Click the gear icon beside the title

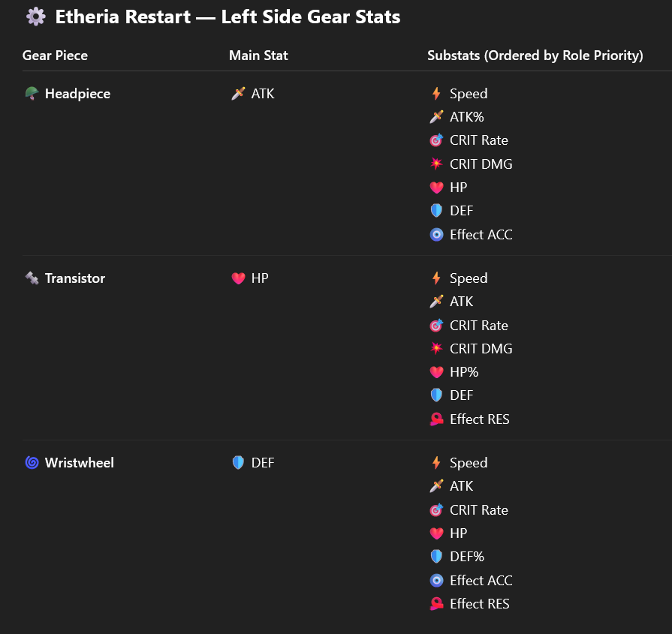point(35,17)
